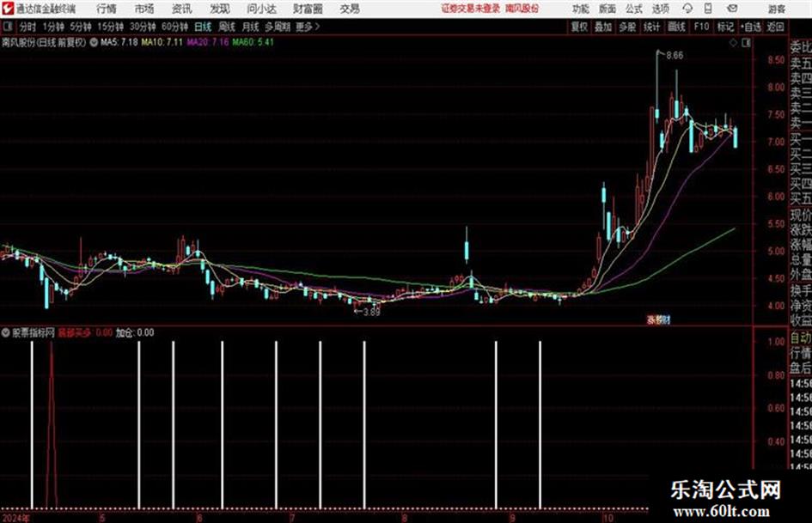Click the 游客 user account label
Image resolution: width=812 pixels, height=523 pixels.
[777, 9]
